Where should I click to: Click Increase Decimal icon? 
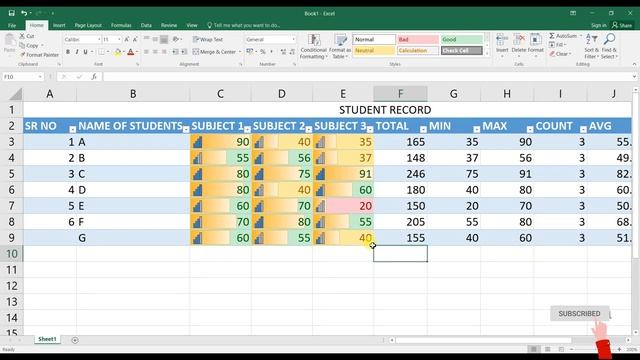coord(283,52)
